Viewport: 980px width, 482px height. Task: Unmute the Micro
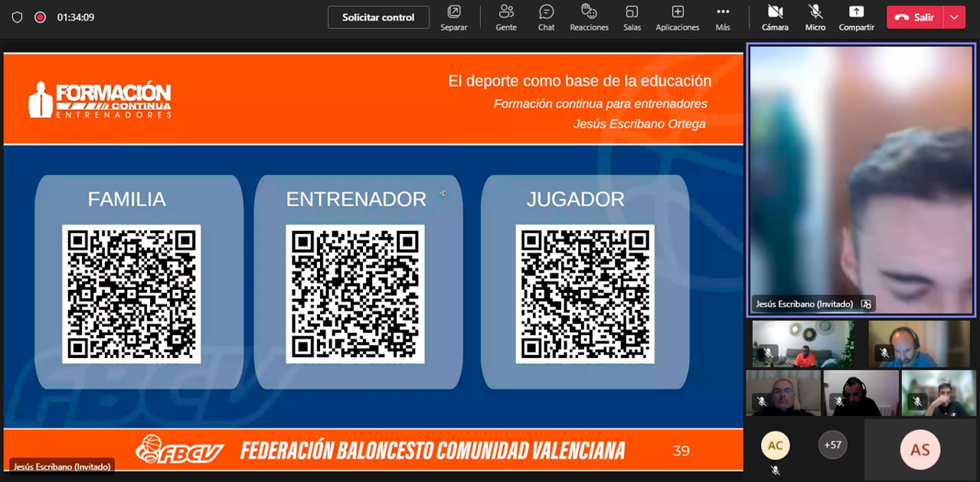click(815, 18)
